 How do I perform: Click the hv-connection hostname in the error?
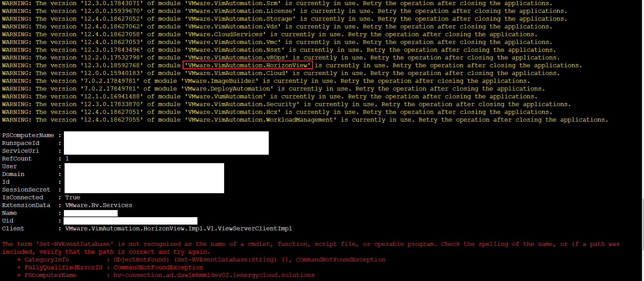pyautogui.click(x=214, y=275)
